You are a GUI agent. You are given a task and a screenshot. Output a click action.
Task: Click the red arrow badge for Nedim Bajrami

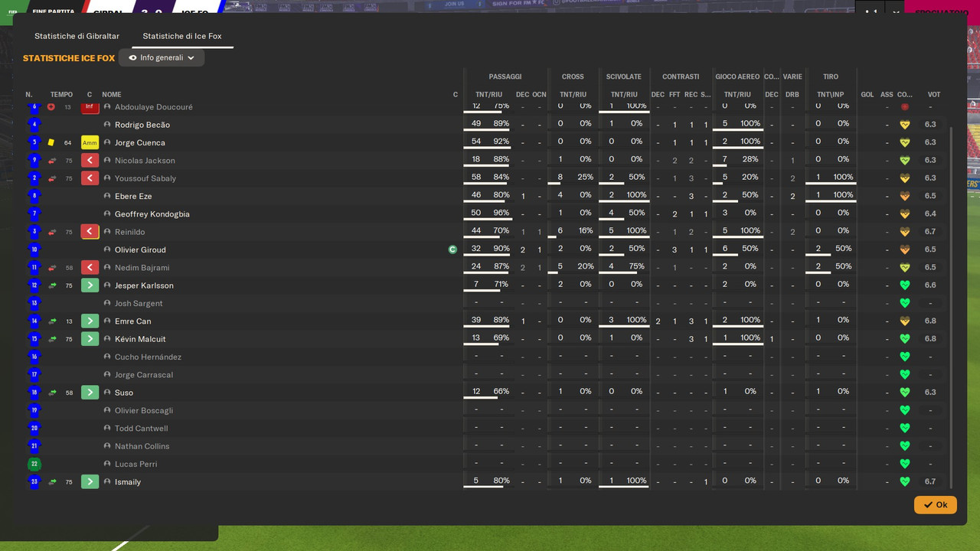point(90,268)
